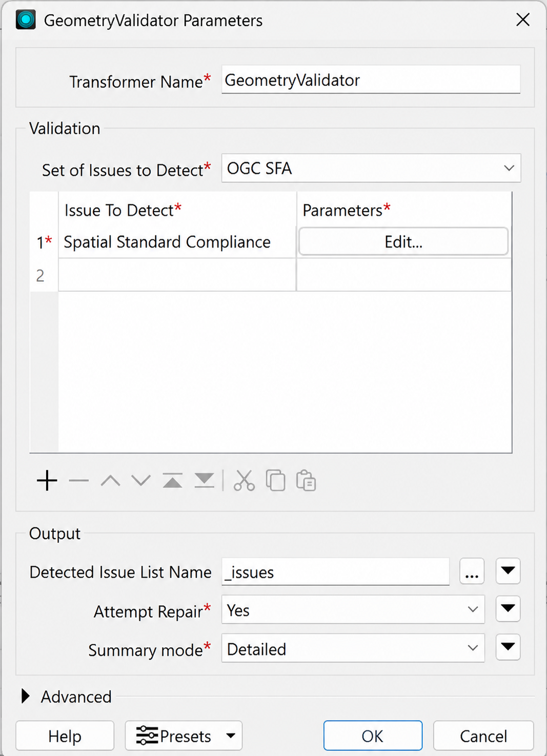This screenshot has width=547, height=756.
Task: Open arrow menu beside Attempt Repair
Action: point(508,609)
